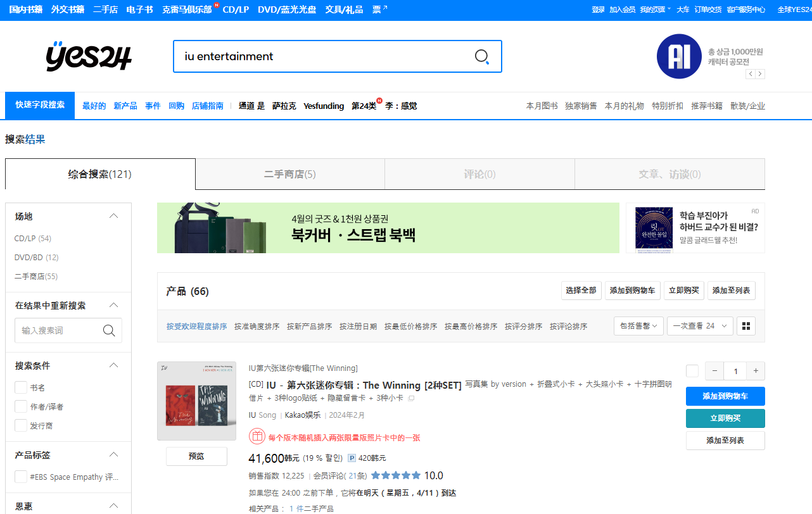Click the YES24 logo
Screen dimensions: 812x514
click(89, 56)
